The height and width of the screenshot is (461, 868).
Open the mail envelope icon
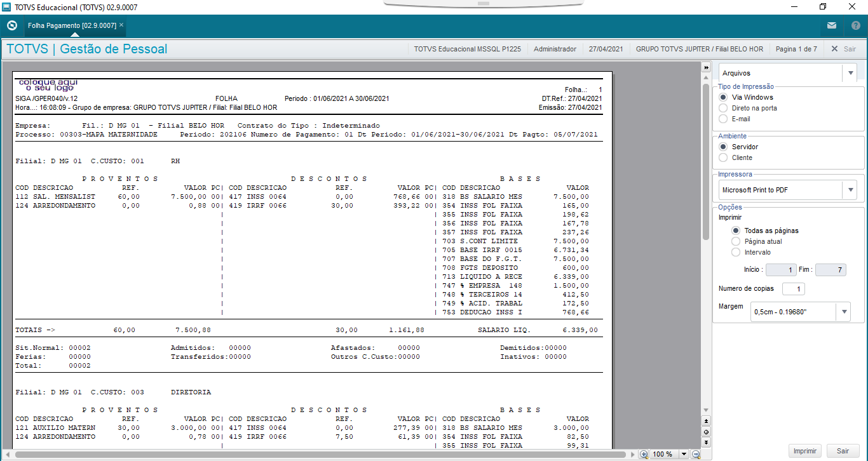pos(831,25)
